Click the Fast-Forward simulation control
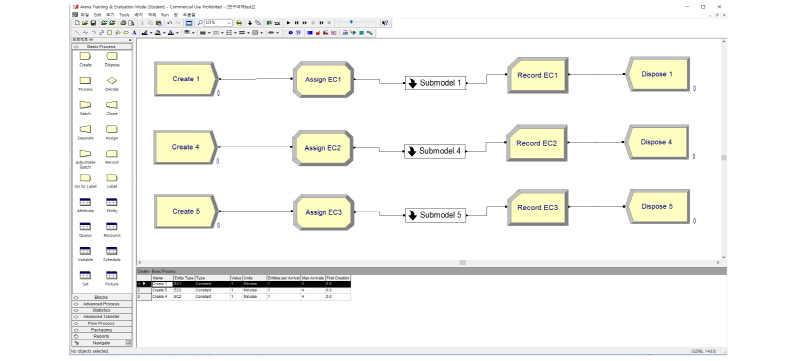The width and height of the screenshot is (800, 361). [x=305, y=23]
